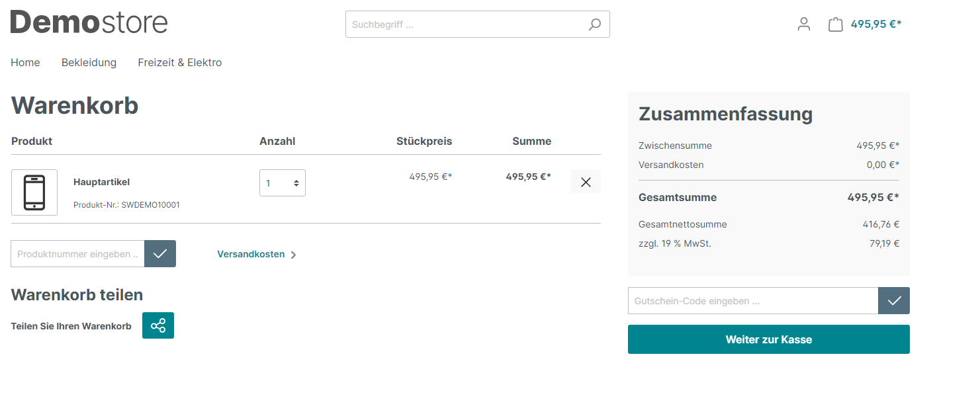980x420 pixels.
Task: Open the Anzahl quantity dropdown
Action: pos(283,183)
